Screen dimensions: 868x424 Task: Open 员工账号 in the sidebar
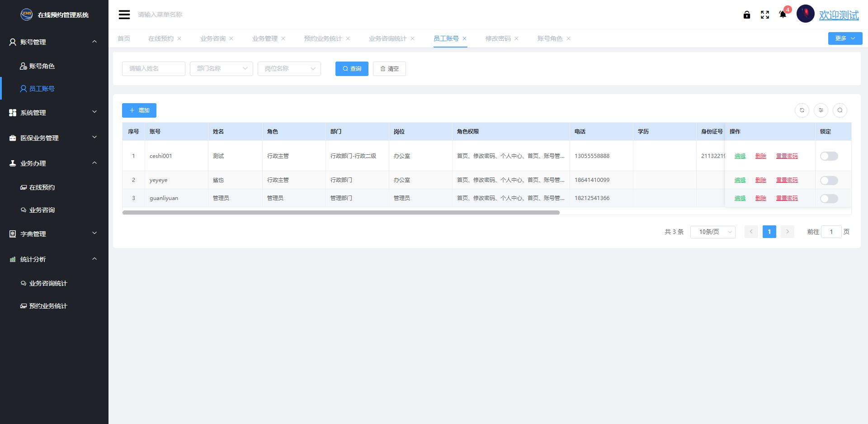[x=54, y=89]
